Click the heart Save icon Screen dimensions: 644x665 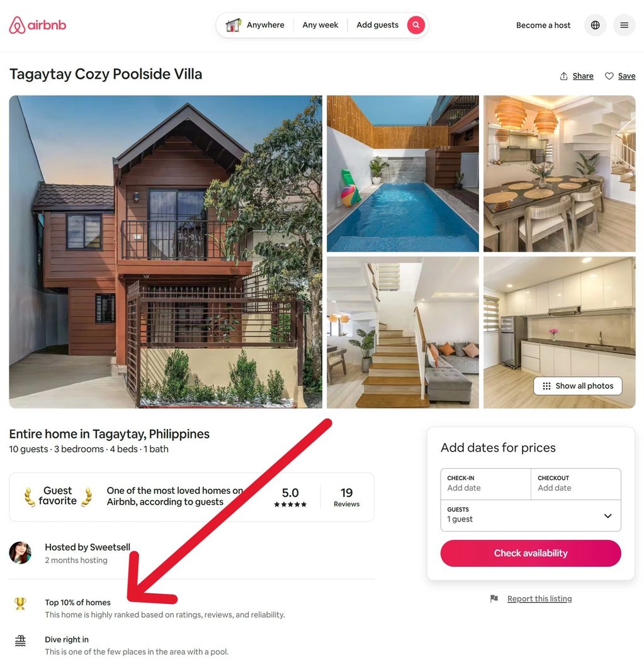point(609,76)
